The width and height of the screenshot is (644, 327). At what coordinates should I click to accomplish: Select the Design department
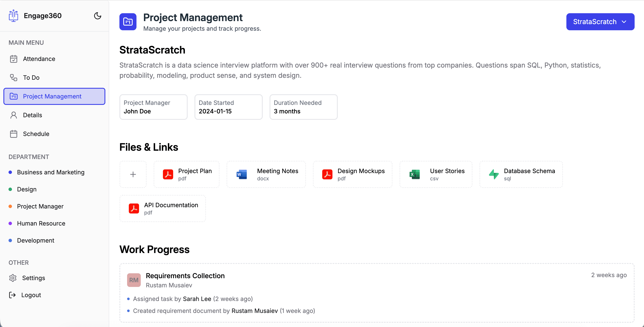pos(27,189)
